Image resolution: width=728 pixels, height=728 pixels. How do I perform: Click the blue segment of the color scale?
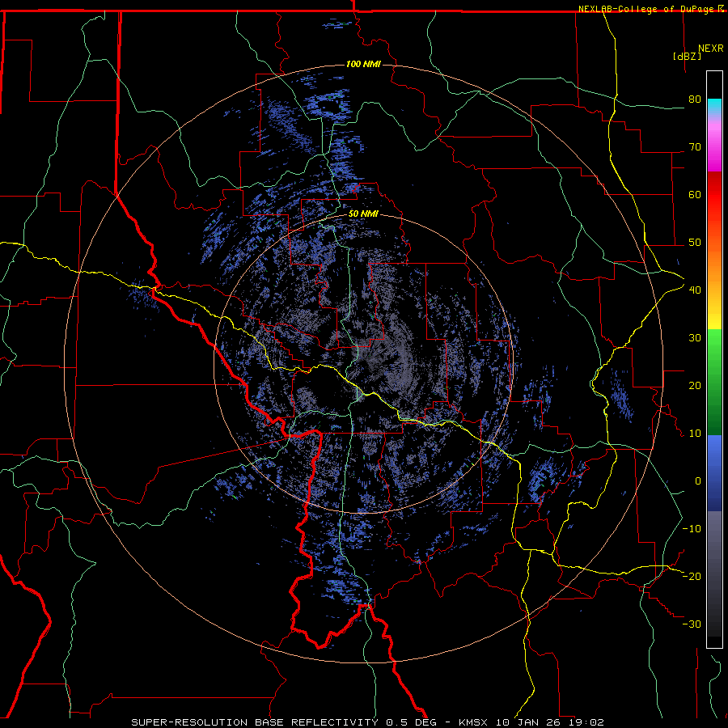coord(714,473)
